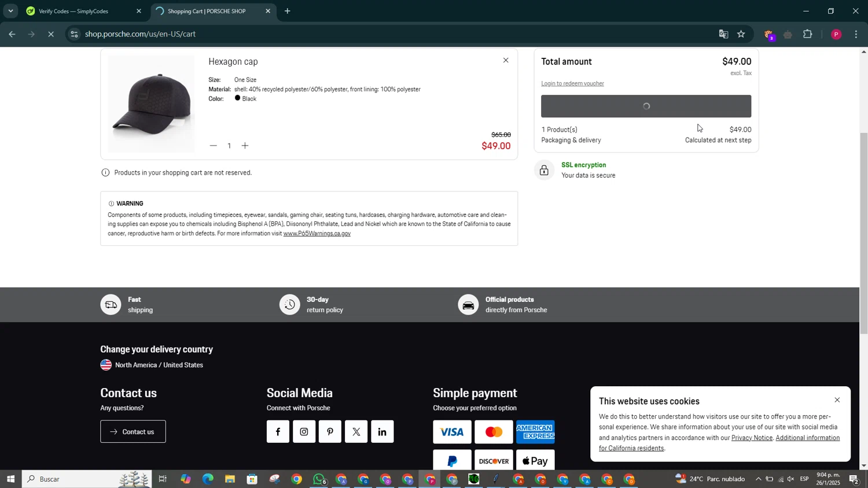Click the Visa payment logo

[x=452, y=432]
